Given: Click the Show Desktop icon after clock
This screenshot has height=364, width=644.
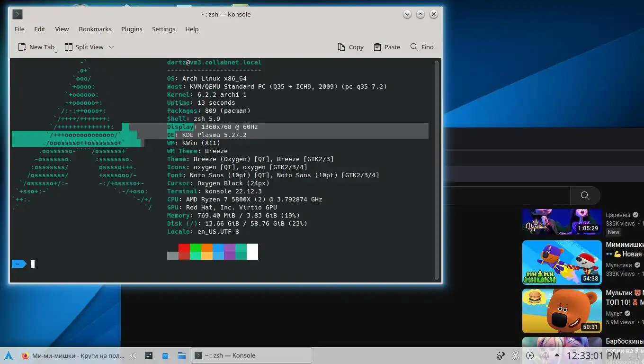Looking at the screenshot, I should point(634,355).
